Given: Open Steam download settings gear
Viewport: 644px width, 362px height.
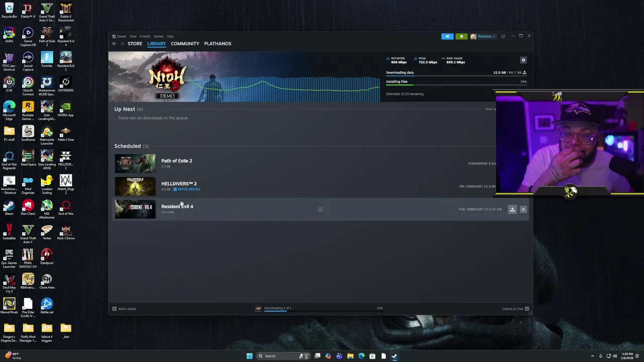Looking at the screenshot, I should coord(523,60).
